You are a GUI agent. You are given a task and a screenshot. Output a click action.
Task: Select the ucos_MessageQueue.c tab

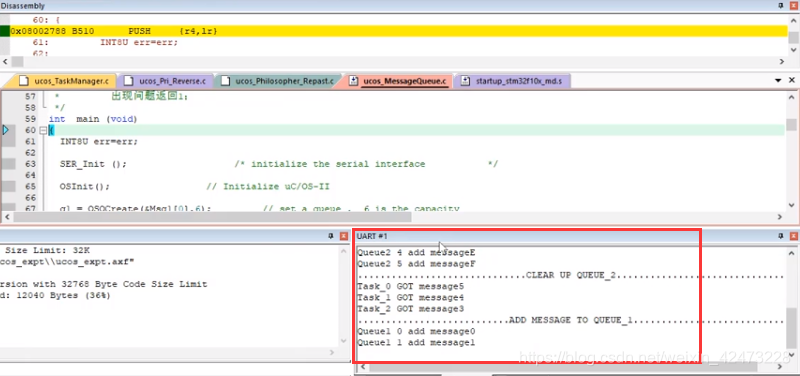(x=398, y=81)
